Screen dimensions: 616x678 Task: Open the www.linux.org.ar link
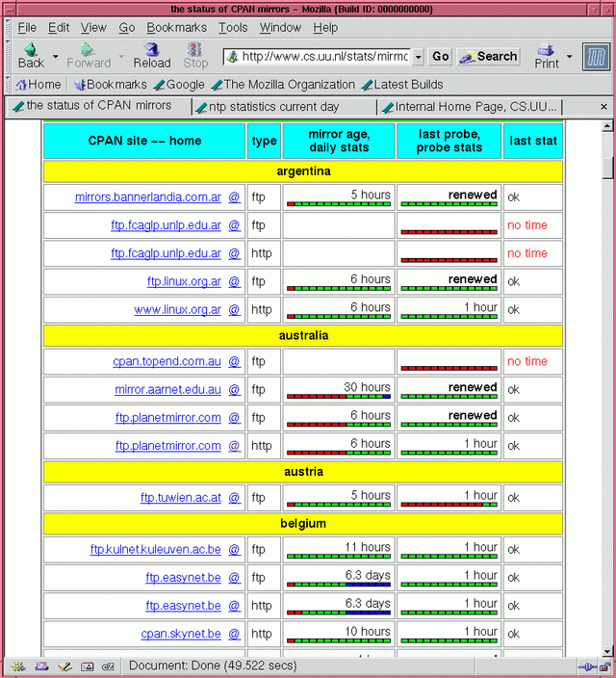(x=178, y=309)
